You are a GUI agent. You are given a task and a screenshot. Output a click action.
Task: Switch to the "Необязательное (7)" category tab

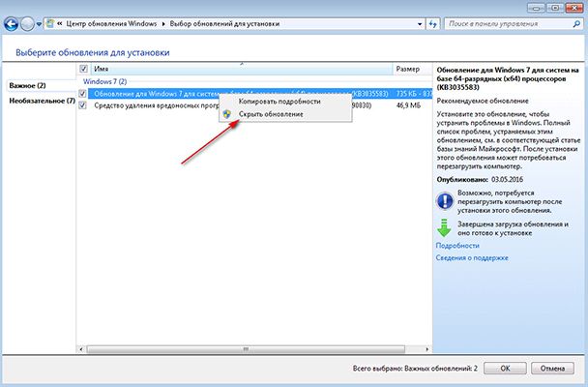click(42, 101)
